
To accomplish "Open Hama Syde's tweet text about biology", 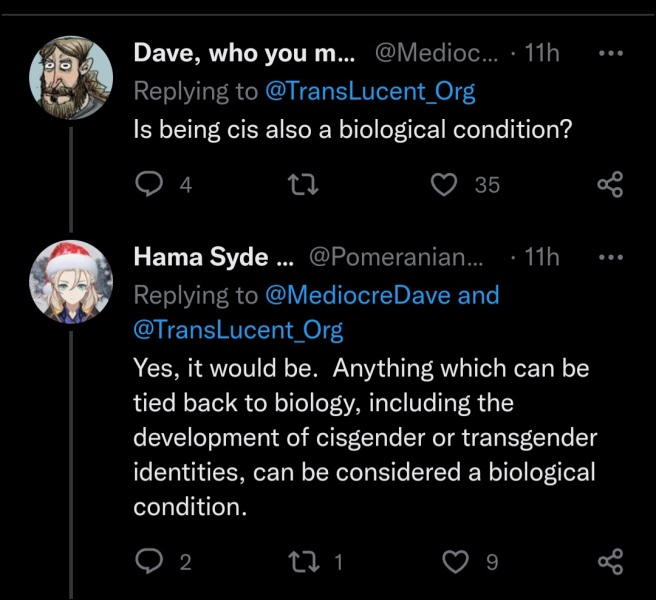I will tap(362, 437).
